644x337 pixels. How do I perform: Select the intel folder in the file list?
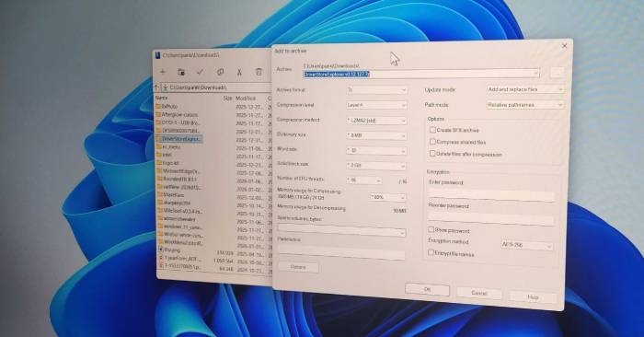[164, 155]
